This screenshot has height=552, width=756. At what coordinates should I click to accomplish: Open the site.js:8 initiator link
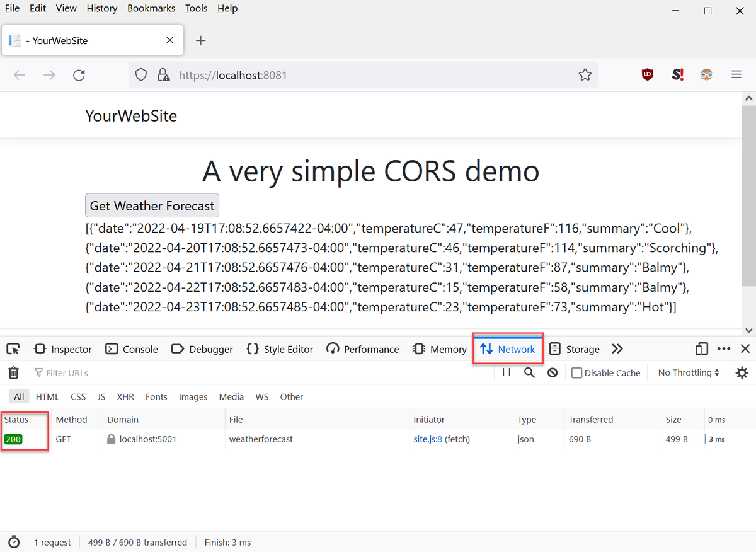pos(428,439)
